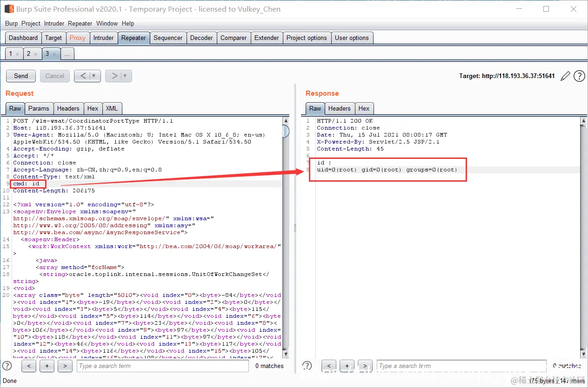Open the Burp menu

[x=12, y=23]
